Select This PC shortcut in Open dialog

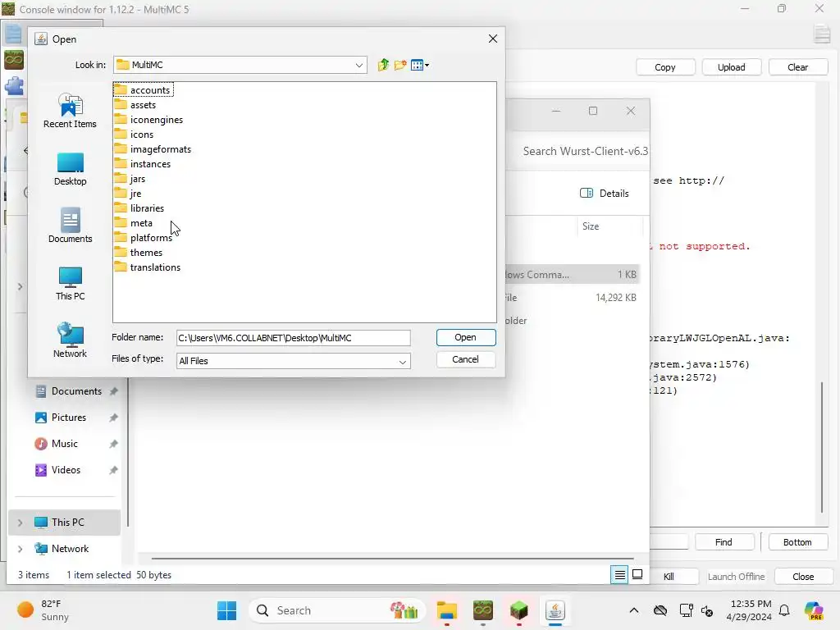click(x=71, y=284)
